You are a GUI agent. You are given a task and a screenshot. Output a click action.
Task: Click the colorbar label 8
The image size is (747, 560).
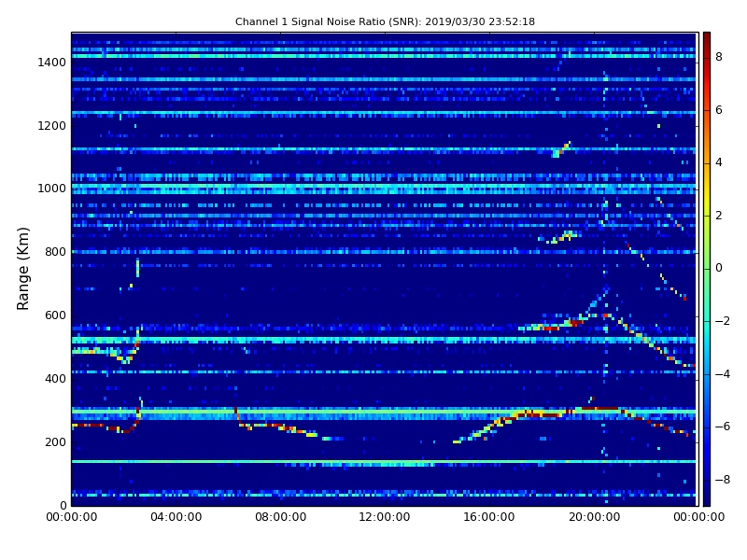[719, 57]
